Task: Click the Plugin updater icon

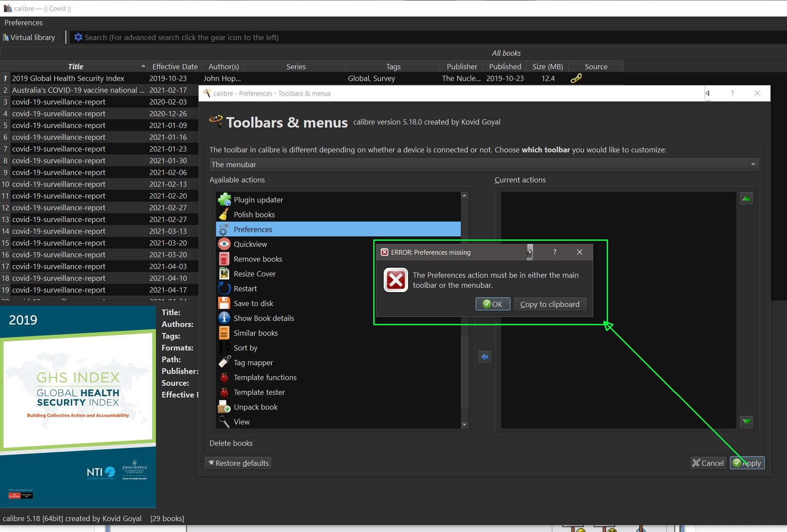Action: click(x=224, y=200)
